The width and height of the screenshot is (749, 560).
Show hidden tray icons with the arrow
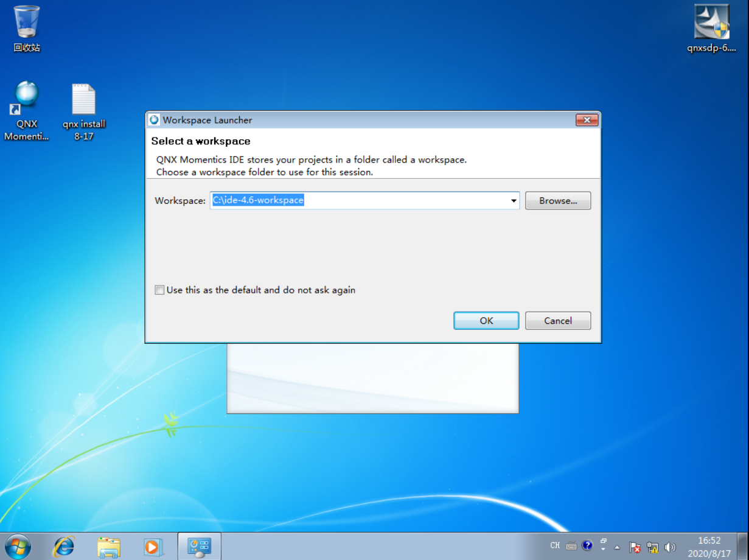[x=617, y=546]
